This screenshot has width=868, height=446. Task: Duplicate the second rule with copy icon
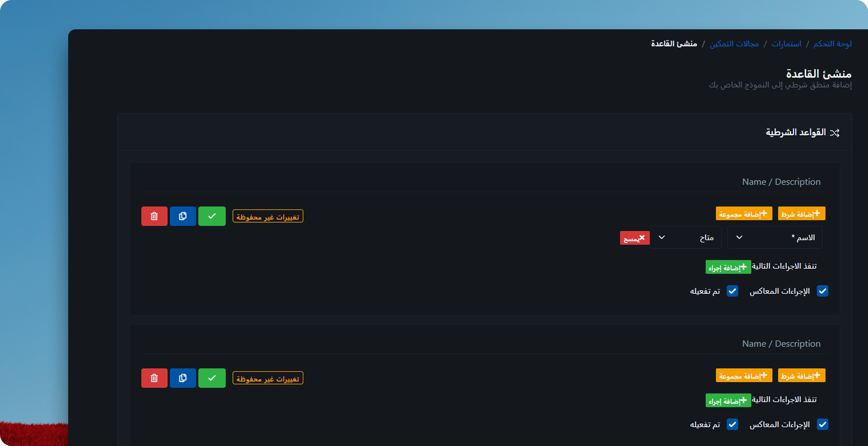[183, 378]
